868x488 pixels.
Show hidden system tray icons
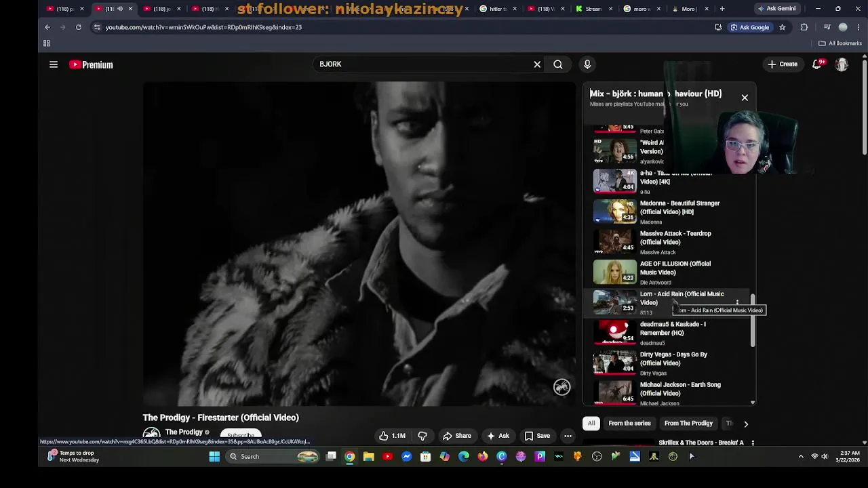pyautogui.click(x=801, y=457)
